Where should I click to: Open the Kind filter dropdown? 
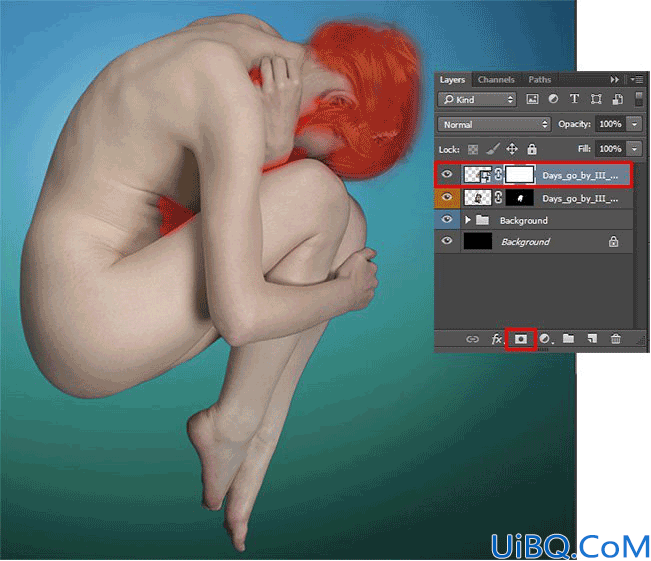tap(477, 100)
